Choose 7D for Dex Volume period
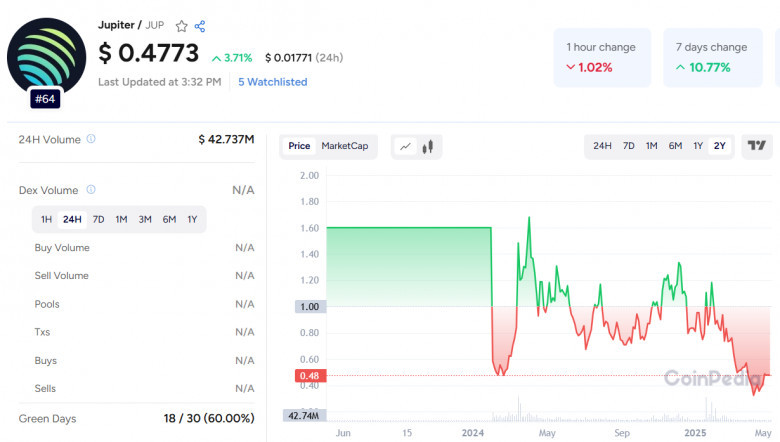The width and height of the screenshot is (780, 442). (x=98, y=219)
